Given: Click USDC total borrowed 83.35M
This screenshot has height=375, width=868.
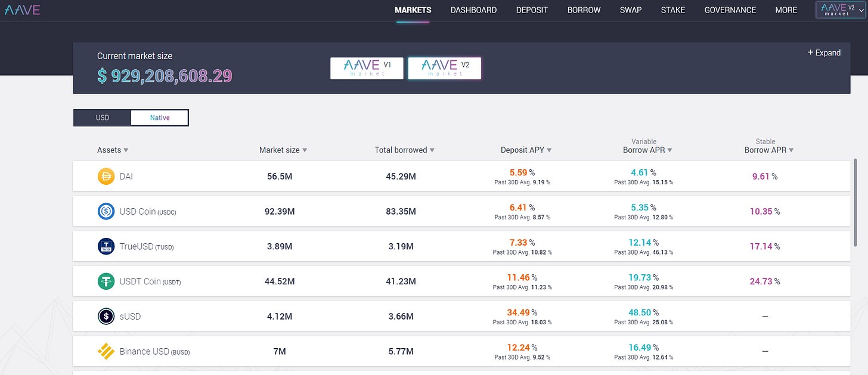Looking at the screenshot, I should pos(401,212).
